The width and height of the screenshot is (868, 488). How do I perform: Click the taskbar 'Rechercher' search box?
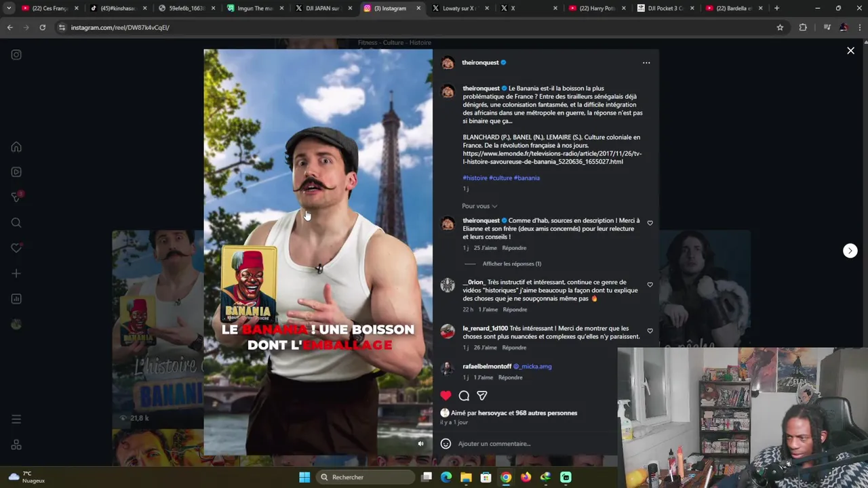366,477
